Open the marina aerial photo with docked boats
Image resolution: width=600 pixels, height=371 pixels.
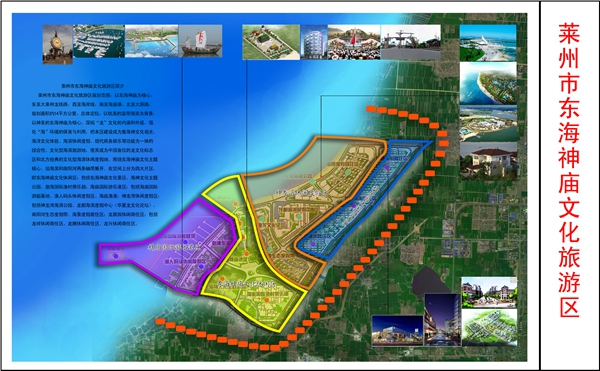99,41
